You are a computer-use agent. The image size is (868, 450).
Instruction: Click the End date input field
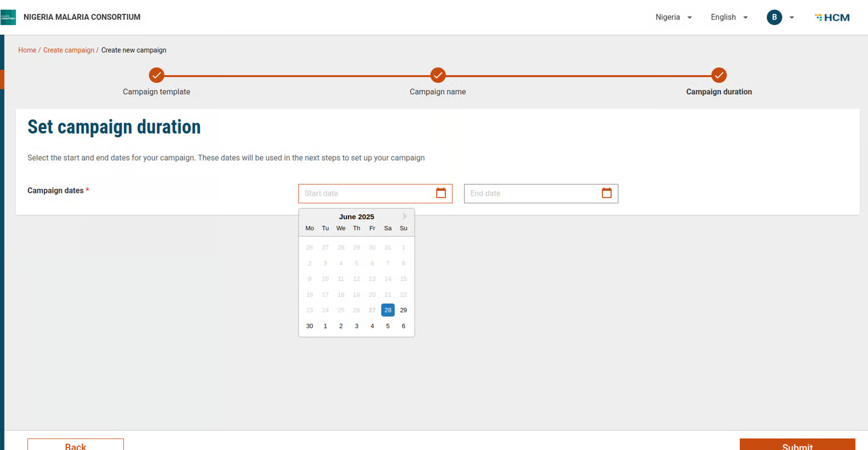coord(531,194)
